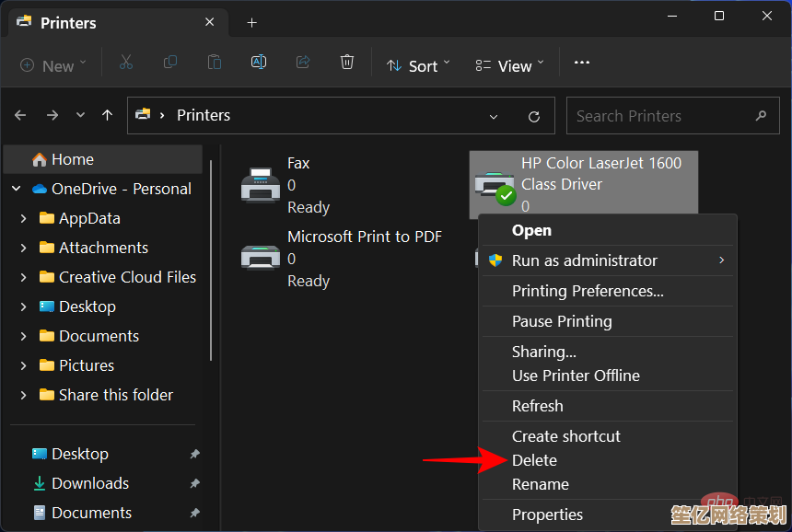
Task: Expand the Attachments folder
Action: pos(23,248)
